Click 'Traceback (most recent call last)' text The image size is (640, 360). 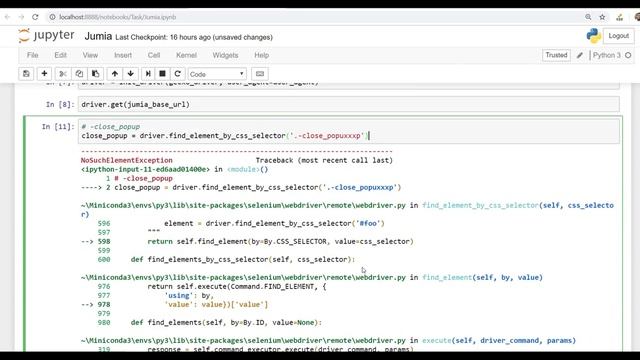point(324,160)
